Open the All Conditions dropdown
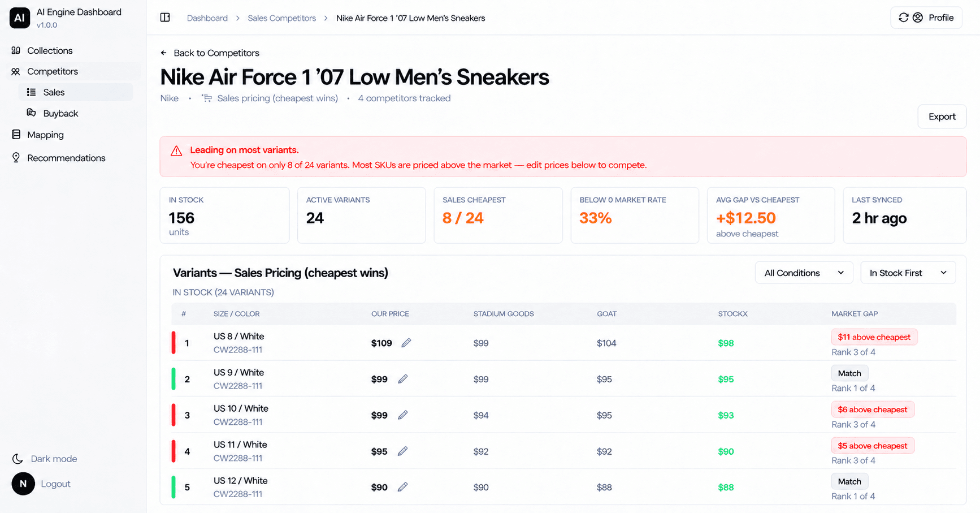980x513 pixels. click(x=804, y=273)
